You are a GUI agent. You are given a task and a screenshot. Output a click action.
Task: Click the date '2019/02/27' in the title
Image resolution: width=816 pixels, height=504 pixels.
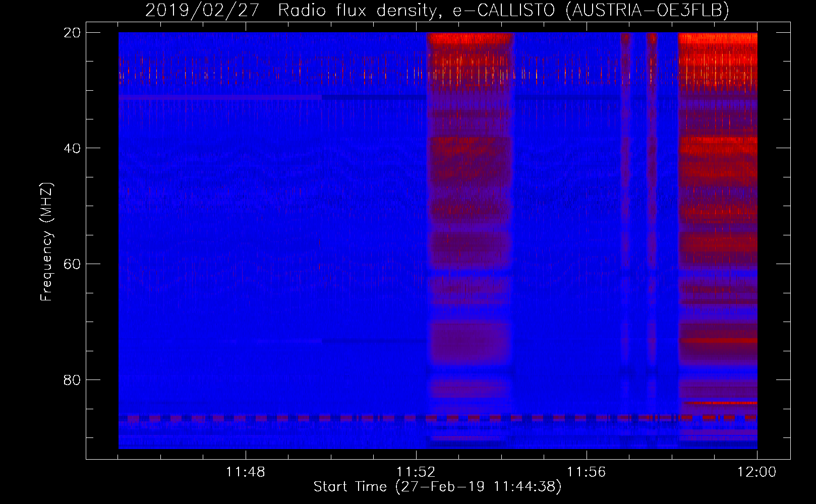202,10
